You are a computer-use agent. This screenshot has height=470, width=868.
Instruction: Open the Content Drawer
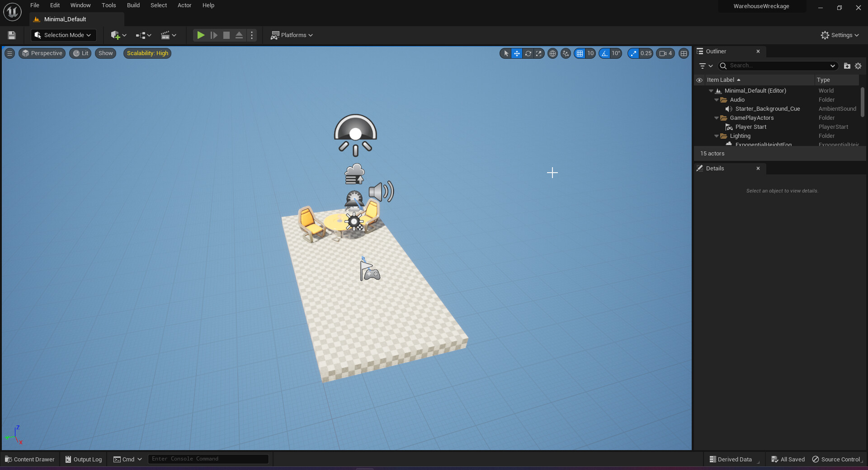pos(29,459)
